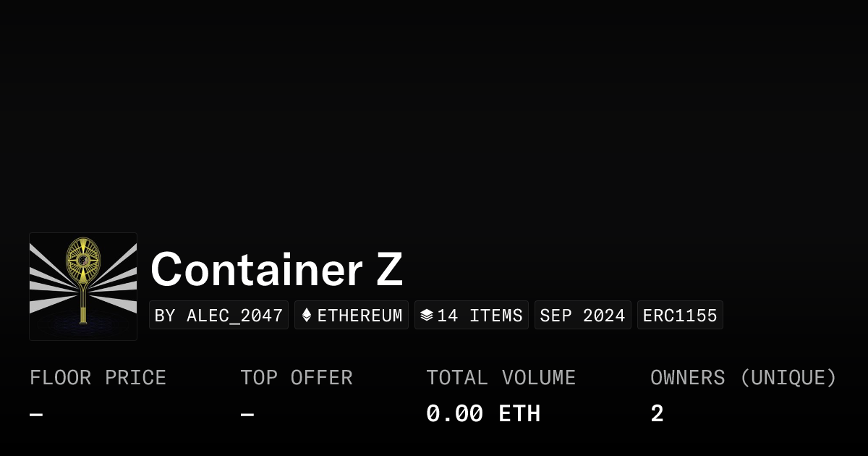Screen dimensions: 868x456
Task: Click the Ethereum diamond logo icon
Action: coord(307,316)
